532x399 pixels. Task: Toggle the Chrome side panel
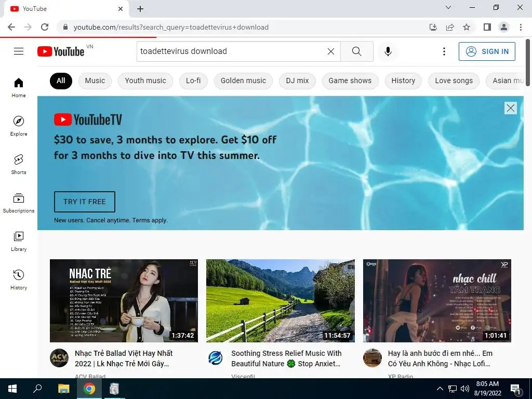487,27
